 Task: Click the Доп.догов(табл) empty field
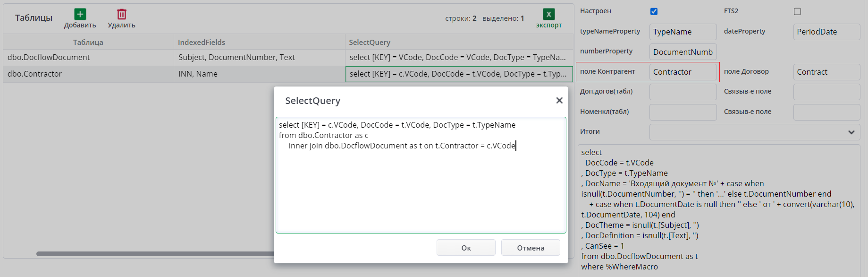(683, 92)
